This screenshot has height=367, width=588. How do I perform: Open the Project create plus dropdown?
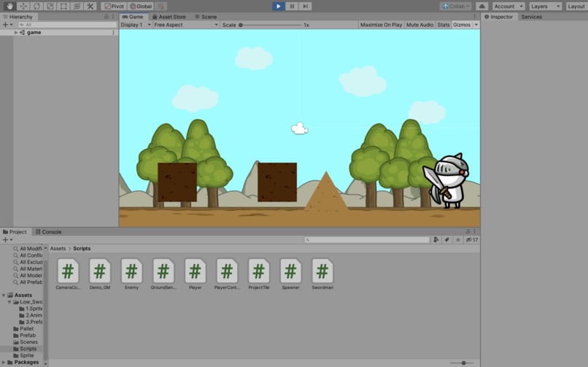(x=7, y=239)
